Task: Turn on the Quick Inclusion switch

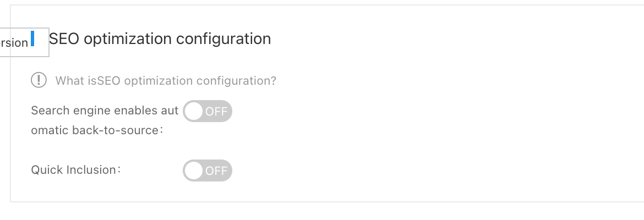Action: click(208, 170)
